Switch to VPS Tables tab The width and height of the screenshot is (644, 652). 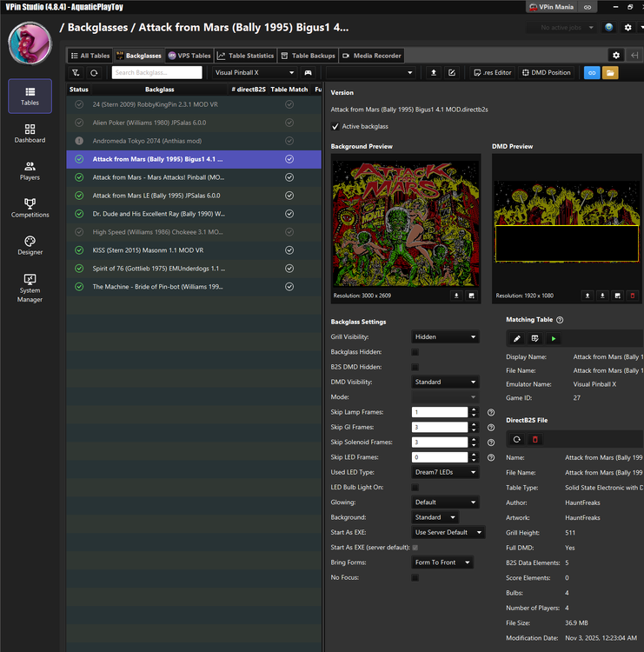(189, 56)
